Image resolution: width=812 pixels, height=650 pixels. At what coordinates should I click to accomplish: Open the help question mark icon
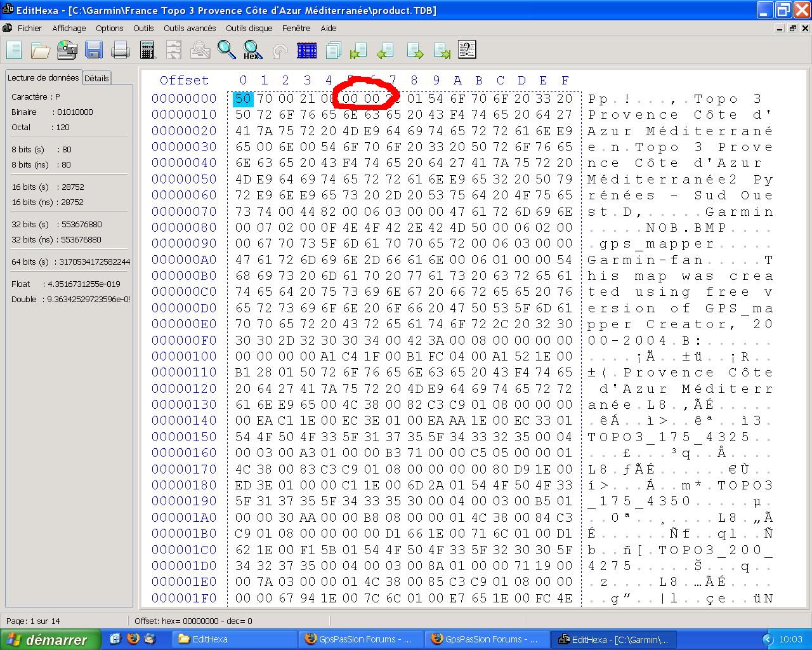[467, 50]
